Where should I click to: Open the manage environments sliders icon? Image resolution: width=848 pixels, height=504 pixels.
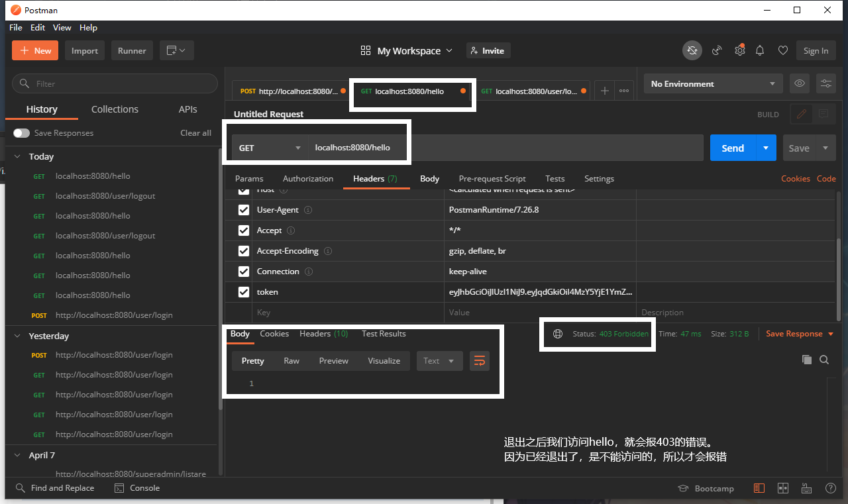click(x=826, y=83)
